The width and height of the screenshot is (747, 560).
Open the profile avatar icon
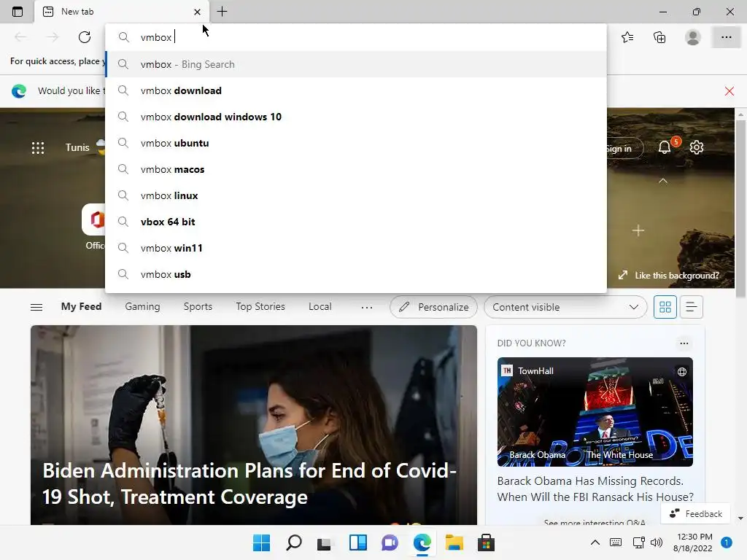[693, 37]
